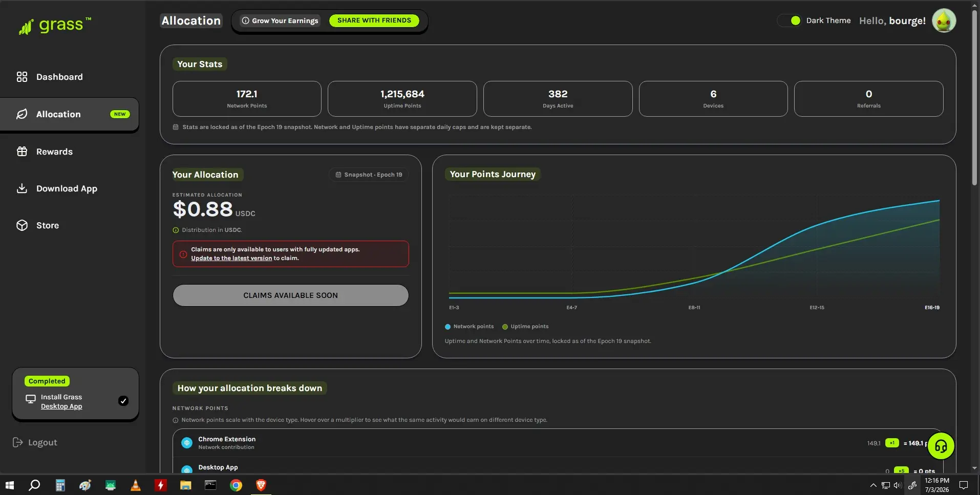Launch VLC media player from the taskbar
The height and width of the screenshot is (495, 980).
click(136, 485)
